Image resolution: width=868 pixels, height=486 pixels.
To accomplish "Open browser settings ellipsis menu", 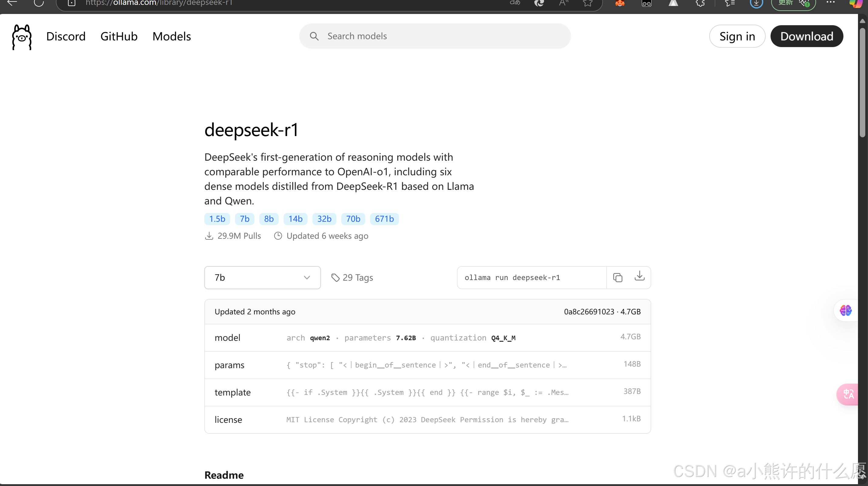I will (831, 3).
